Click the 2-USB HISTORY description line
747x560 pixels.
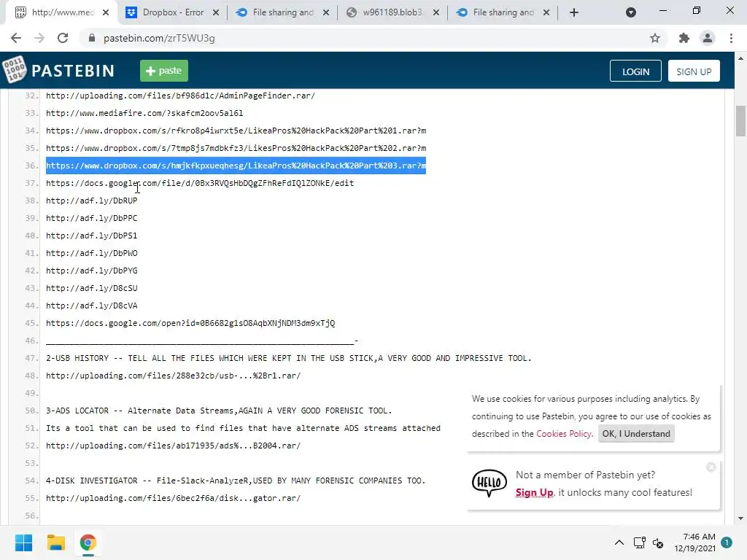click(x=288, y=358)
